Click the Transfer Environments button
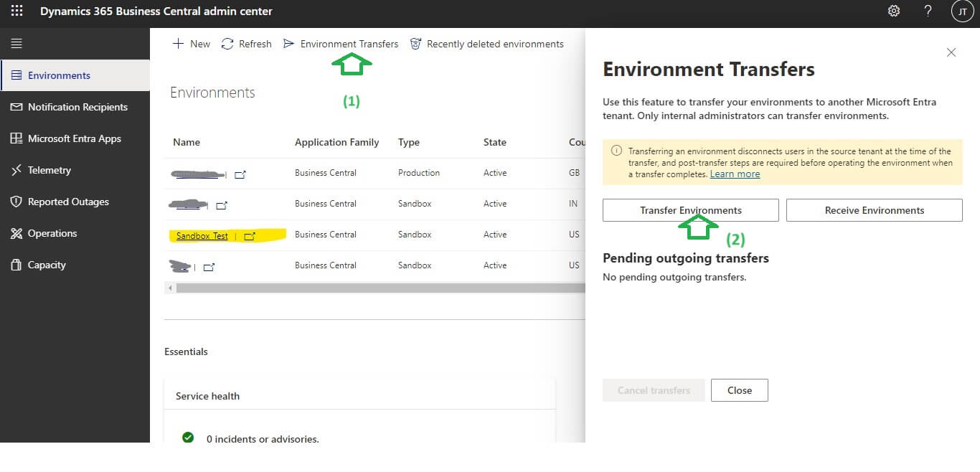980x472 pixels. (691, 210)
